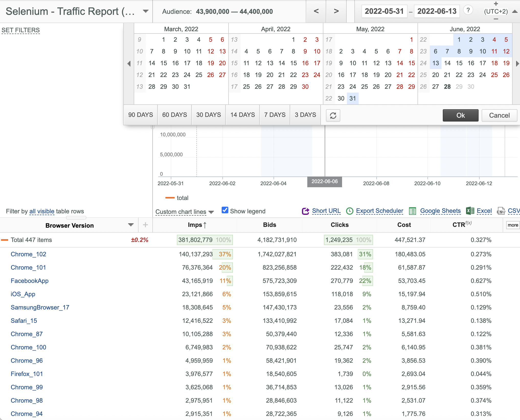Viewport: 520px width, 420px height.
Task: Click the start date field 2022-05-31
Action: [x=384, y=11]
